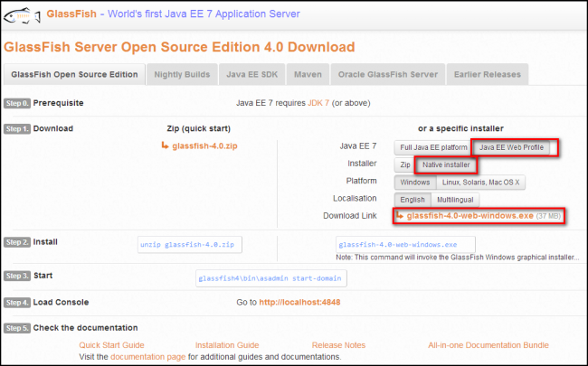The image size is (588, 366).
Task: Choose Multilingual localisation
Action: click(455, 200)
